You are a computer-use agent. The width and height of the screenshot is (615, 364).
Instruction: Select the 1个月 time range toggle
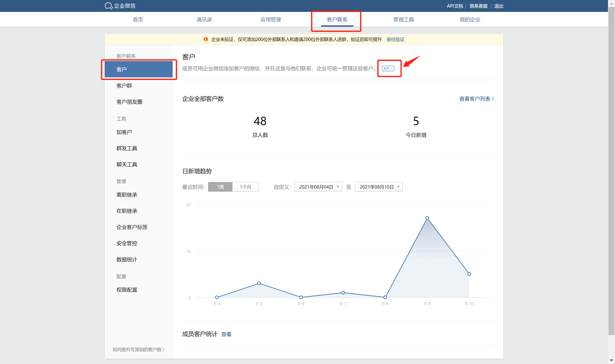[x=245, y=187]
